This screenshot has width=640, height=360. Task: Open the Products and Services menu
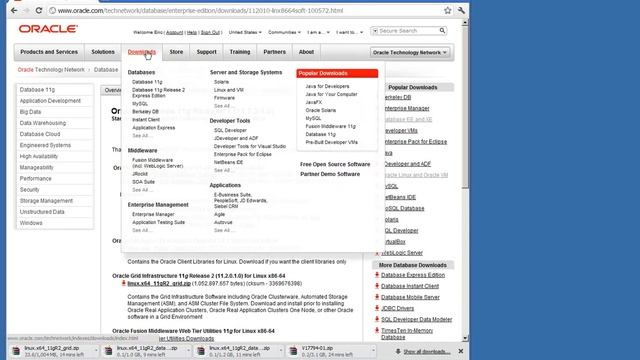49,52
